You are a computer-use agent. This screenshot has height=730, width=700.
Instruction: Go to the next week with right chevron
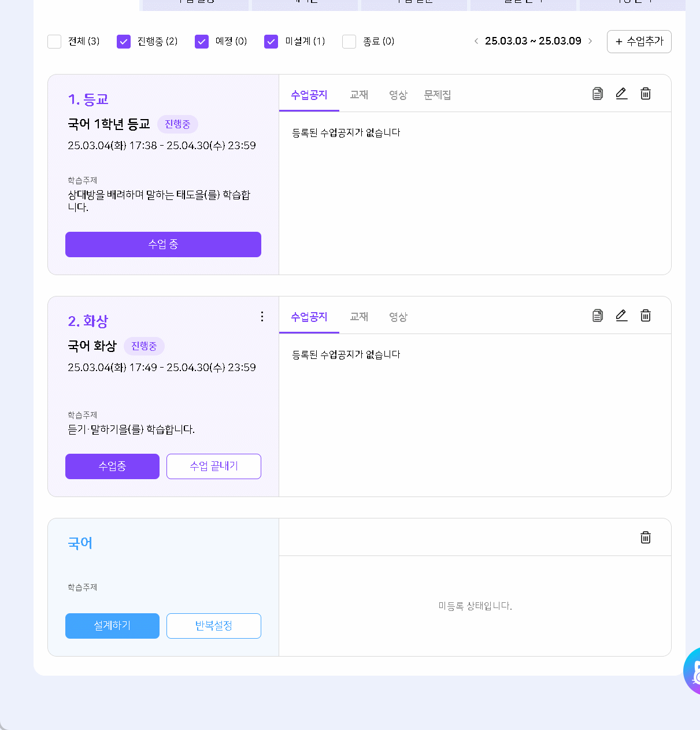(590, 41)
